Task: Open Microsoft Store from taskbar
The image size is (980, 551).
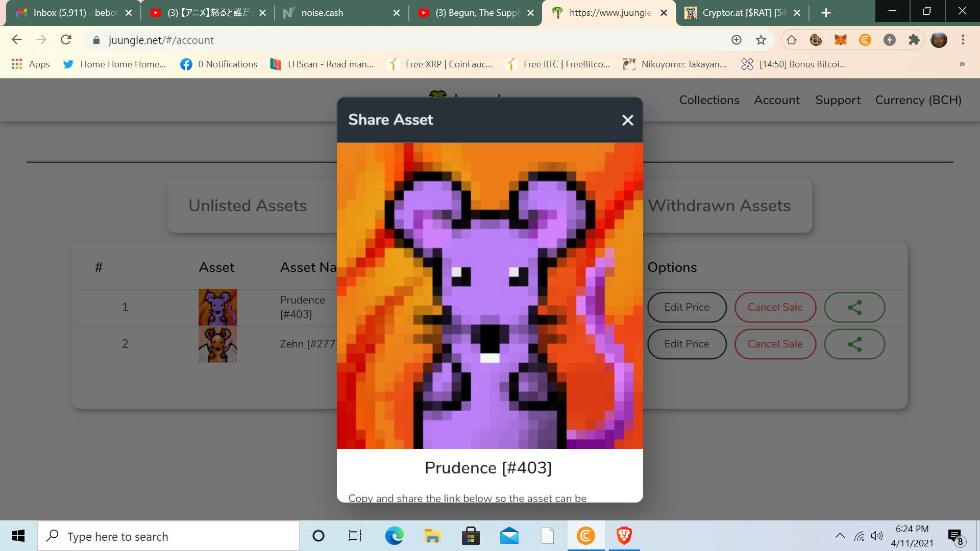Action: 471,536
